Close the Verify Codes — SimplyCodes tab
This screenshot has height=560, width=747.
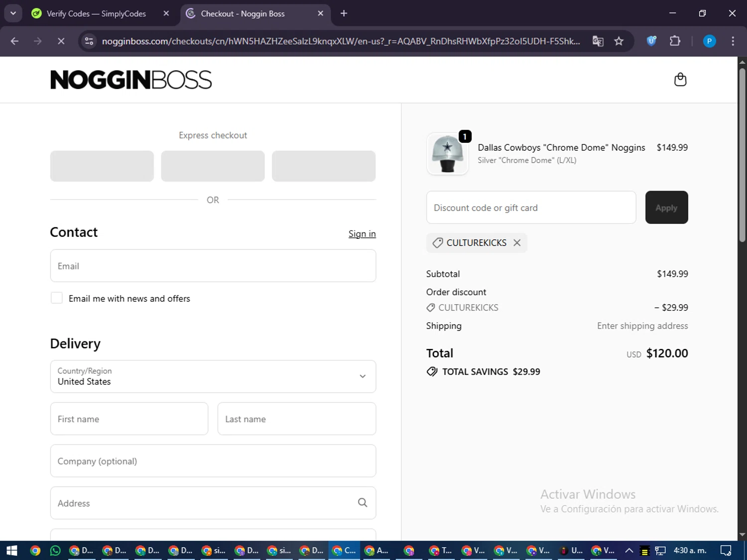[166, 13]
